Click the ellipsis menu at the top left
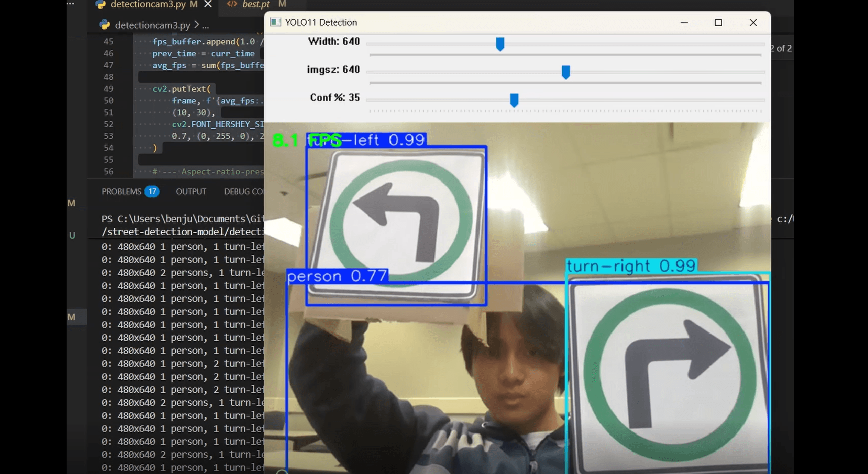The image size is (868, 474). 70,4
